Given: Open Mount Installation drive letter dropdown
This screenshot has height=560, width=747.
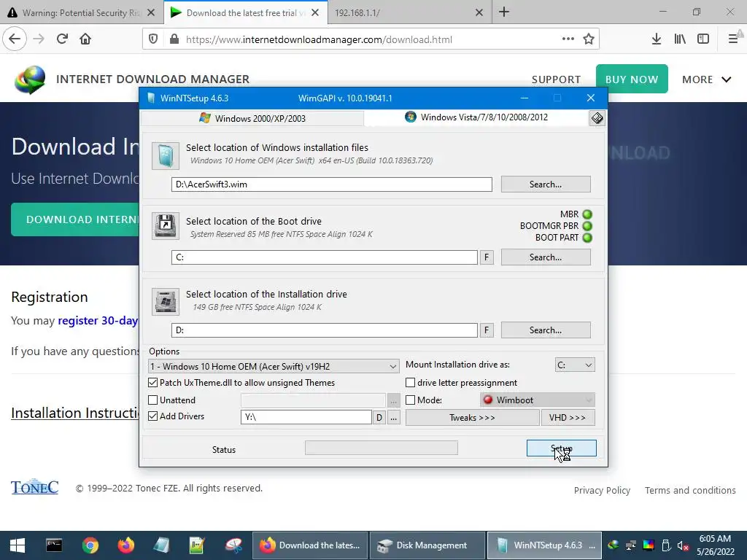Looking at the screenshot, I should [575, 365].
